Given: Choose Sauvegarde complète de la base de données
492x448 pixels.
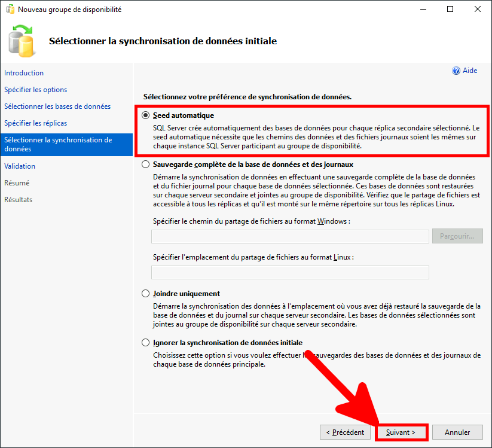Looking at the screenshot, I should 144,164.
